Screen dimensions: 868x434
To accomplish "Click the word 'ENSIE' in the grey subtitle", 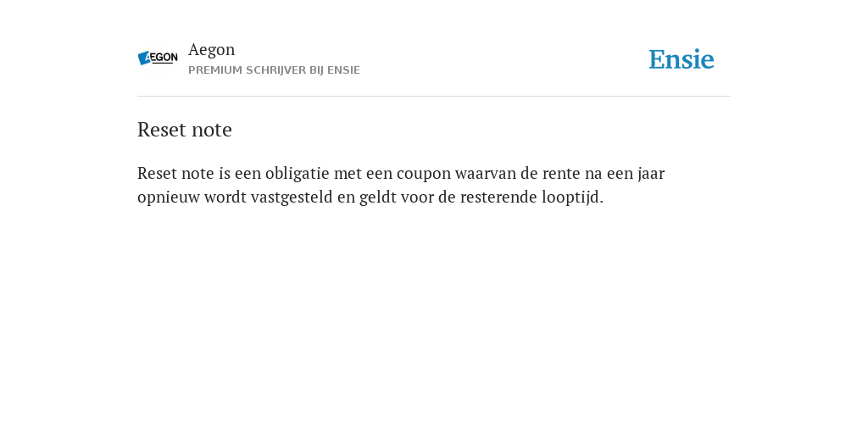I will coord(344,70).
